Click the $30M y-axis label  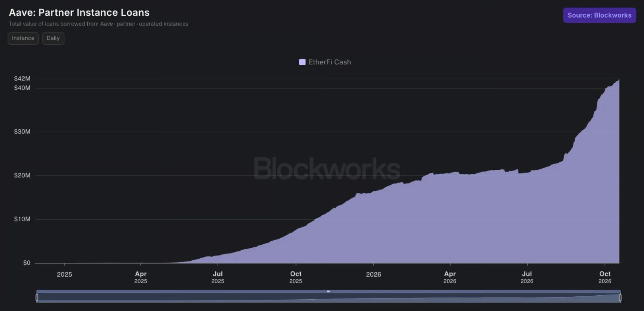click(x=22, y=132)
